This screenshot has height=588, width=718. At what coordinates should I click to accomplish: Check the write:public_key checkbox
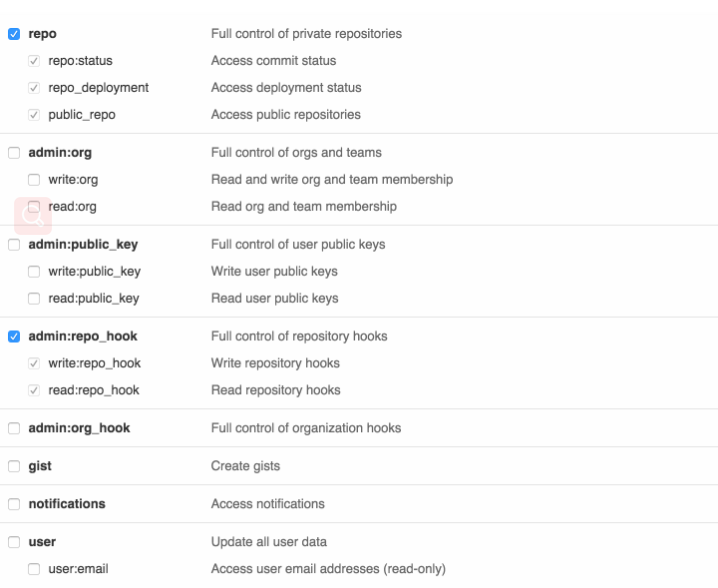[x=33, y=272]
